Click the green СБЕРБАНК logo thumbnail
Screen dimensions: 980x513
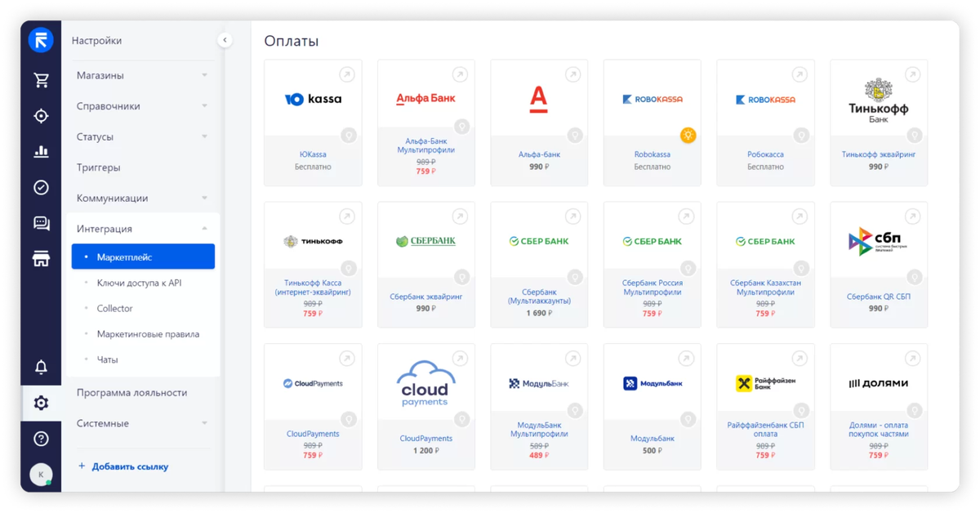pos(426,241)
